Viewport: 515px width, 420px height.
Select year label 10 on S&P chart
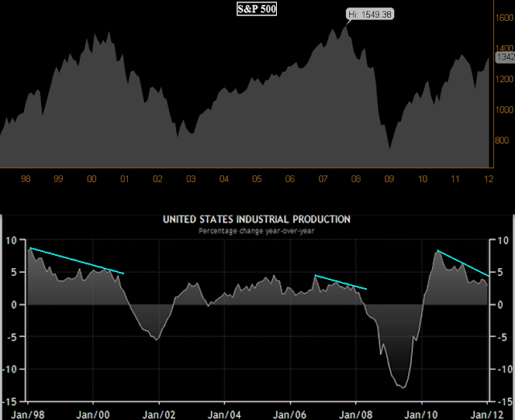coord(422,179)
